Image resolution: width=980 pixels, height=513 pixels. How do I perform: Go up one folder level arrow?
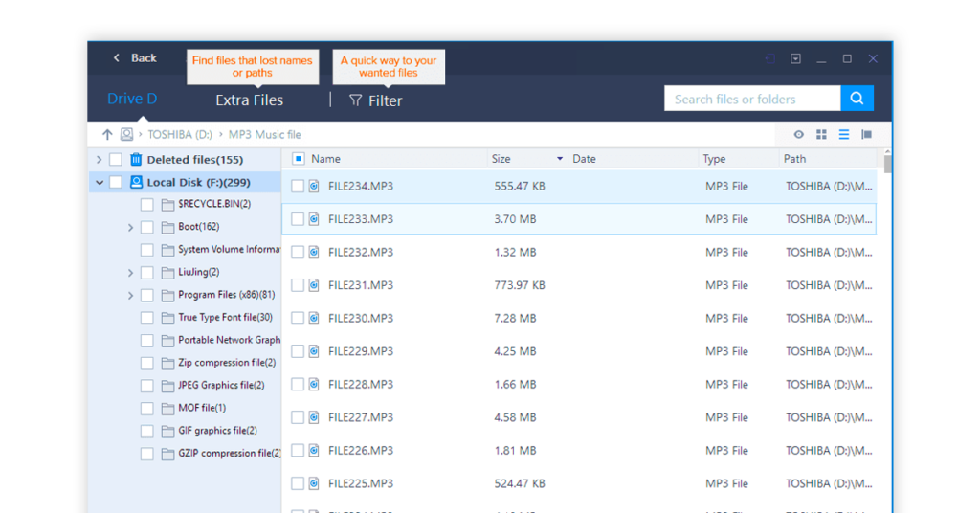pyautogui.click(x=107, y=134)
